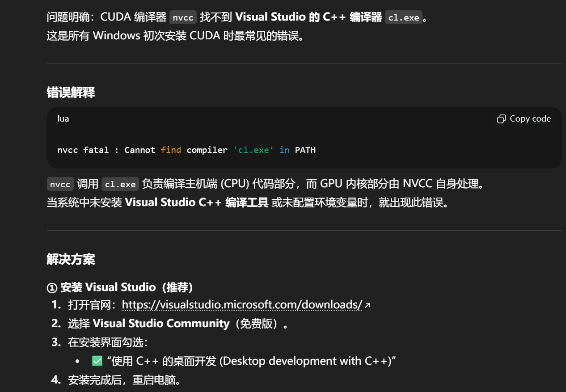566x392 pixels.
Task: Click the inline cl.exe code tag in first line
Action: [x=404, y=17]
